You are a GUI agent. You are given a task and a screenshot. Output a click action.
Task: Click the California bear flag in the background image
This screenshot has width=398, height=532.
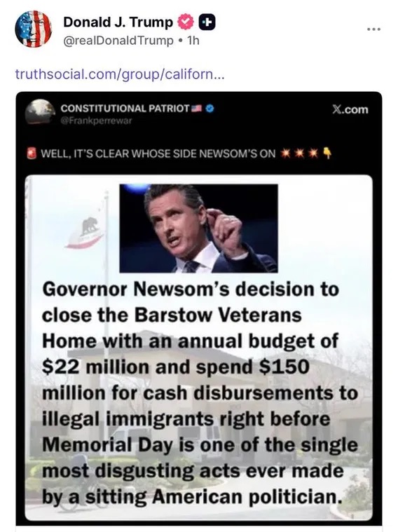click(86, 232)
